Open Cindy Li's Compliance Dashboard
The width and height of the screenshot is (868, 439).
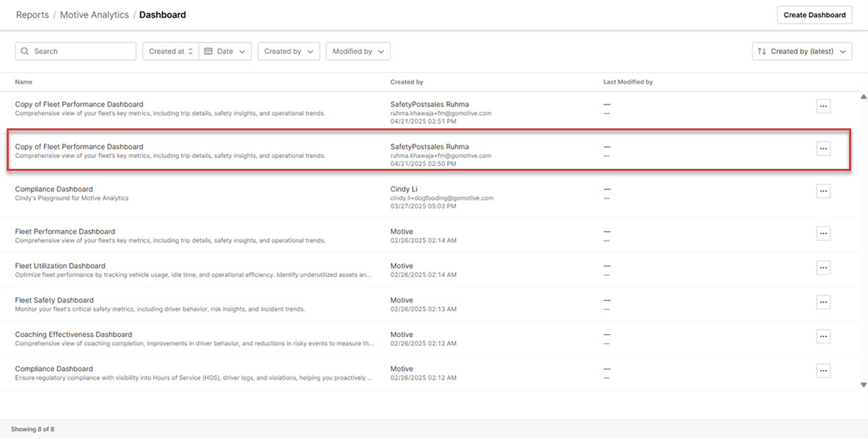coord(54,189)
